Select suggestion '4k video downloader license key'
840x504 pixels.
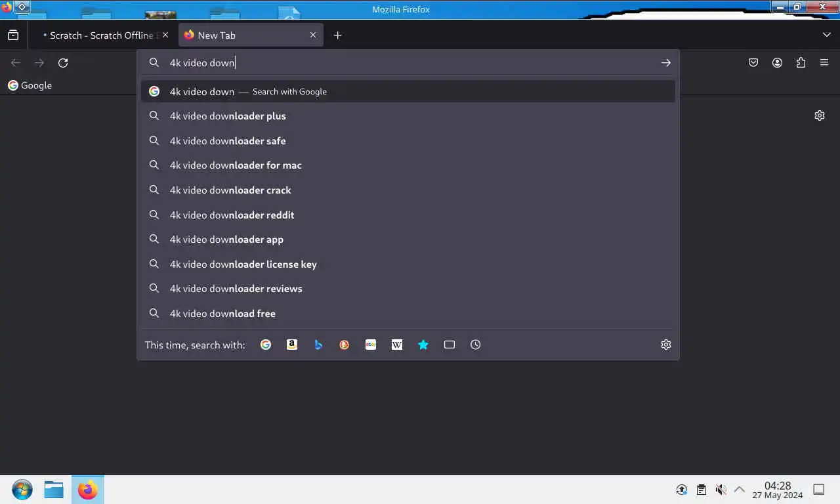[x=408, y=264]
